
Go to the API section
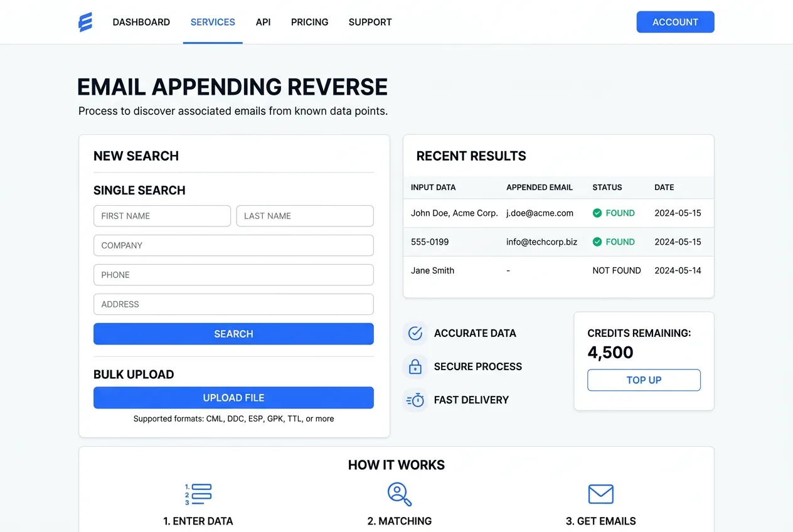click(263, 22)
